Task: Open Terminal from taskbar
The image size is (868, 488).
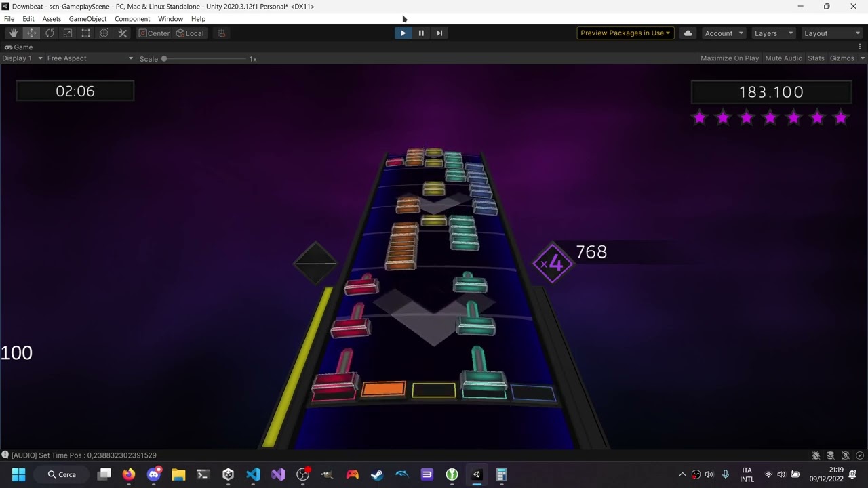Action: [x=203, y=474]
